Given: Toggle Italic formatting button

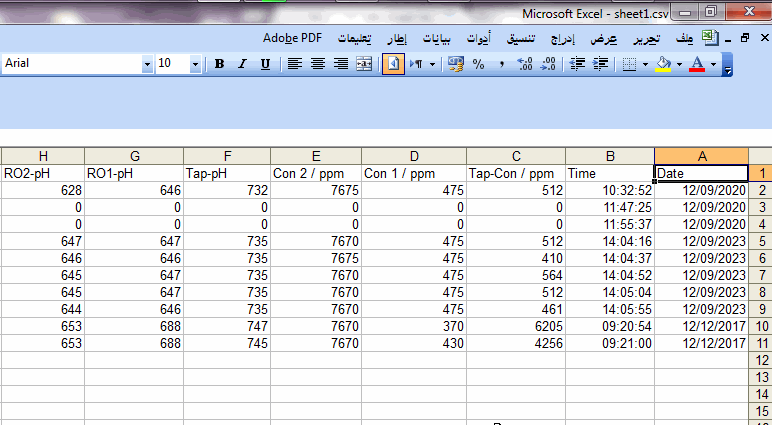Looking at the screenshot, I should click(x=242, y=64).
